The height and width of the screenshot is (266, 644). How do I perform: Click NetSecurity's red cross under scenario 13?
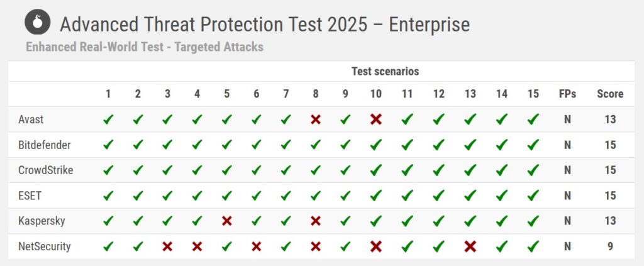pyautogui.click(x=470, y=247)
